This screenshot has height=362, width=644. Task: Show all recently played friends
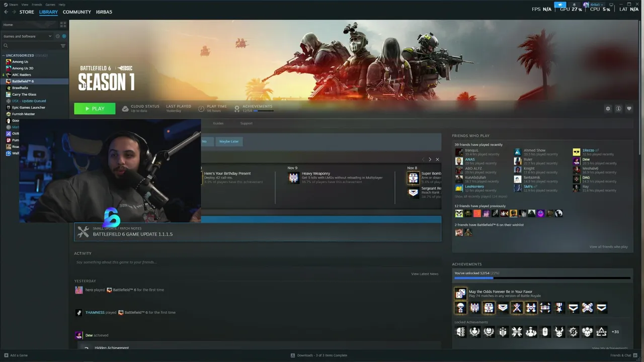480,197
